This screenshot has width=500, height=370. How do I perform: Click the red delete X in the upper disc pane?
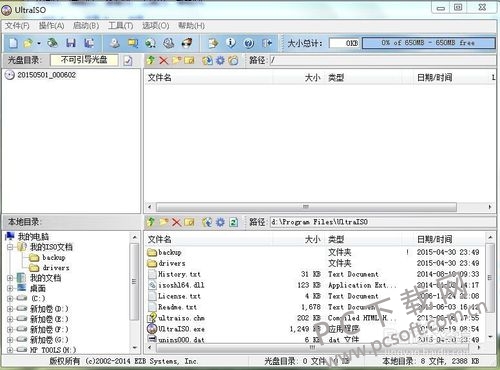[163, 60]
